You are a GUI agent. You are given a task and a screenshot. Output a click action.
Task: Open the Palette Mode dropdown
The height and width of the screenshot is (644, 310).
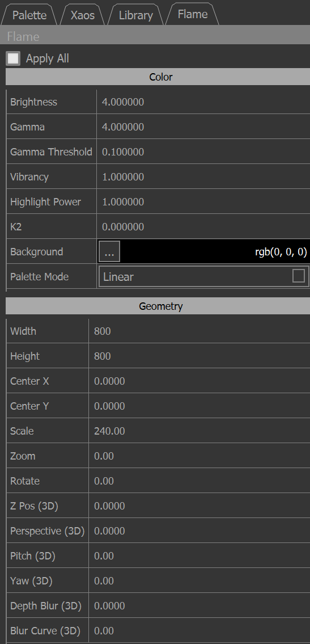click(204, 276)
